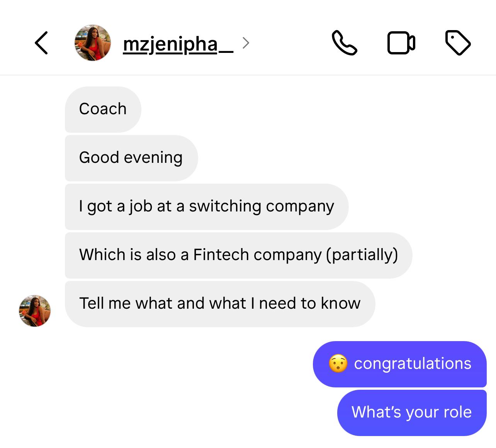This screenshot has height=448, width=496.
Task: Click the surprised emoji in congratulations message
Action: 338,363
